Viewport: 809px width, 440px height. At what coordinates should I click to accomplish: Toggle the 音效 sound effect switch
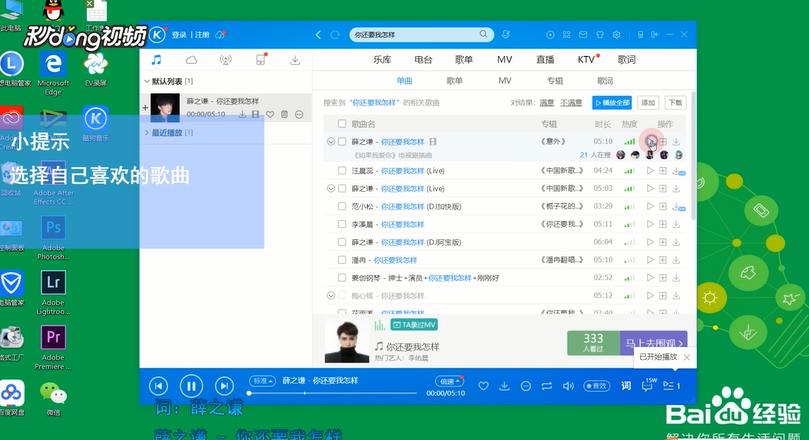click(x=596, y=386)
